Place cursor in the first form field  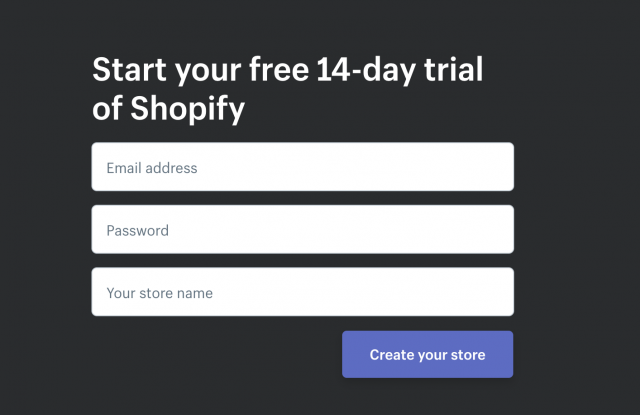point(302,166)
